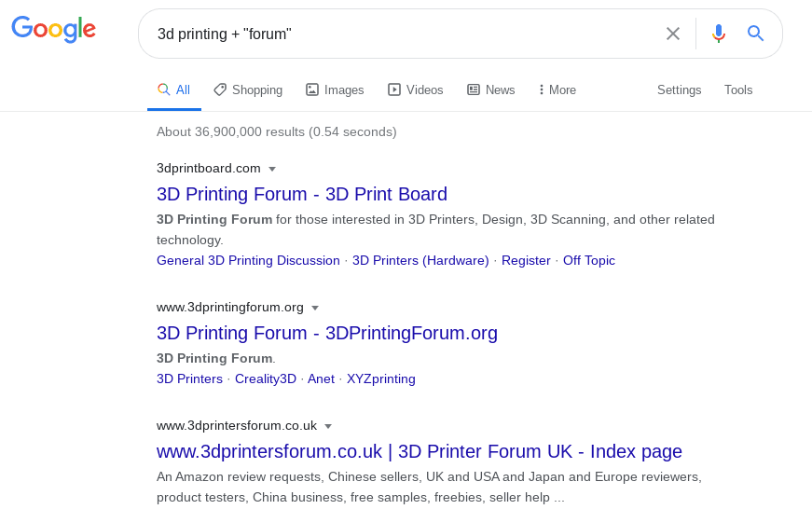Click the Google logo
The image size is (812, 523).
pos(54,29)
